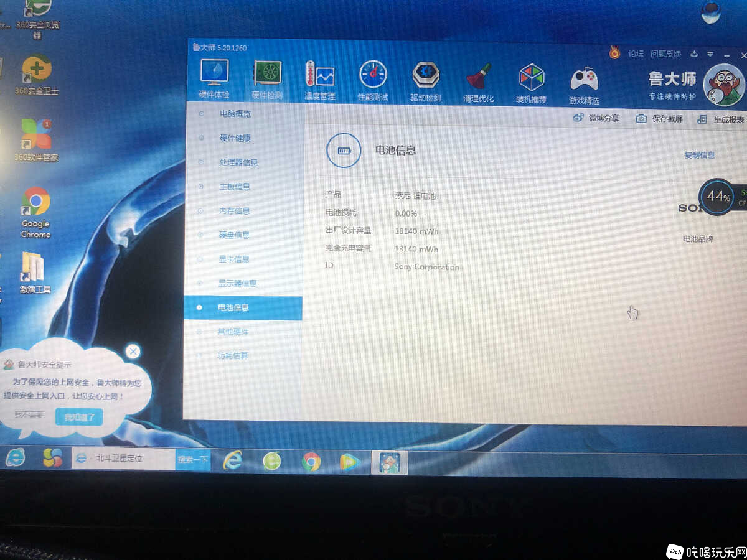Click the colorful pinwheel taskbar icon
747x560 pixels.
click(x=52, y=458)
